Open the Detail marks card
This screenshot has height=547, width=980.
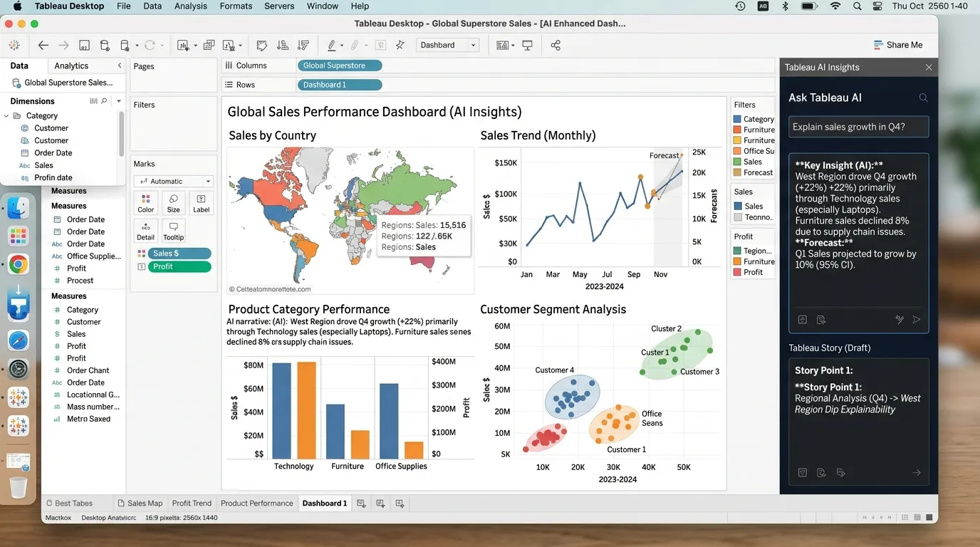(145, 231)
